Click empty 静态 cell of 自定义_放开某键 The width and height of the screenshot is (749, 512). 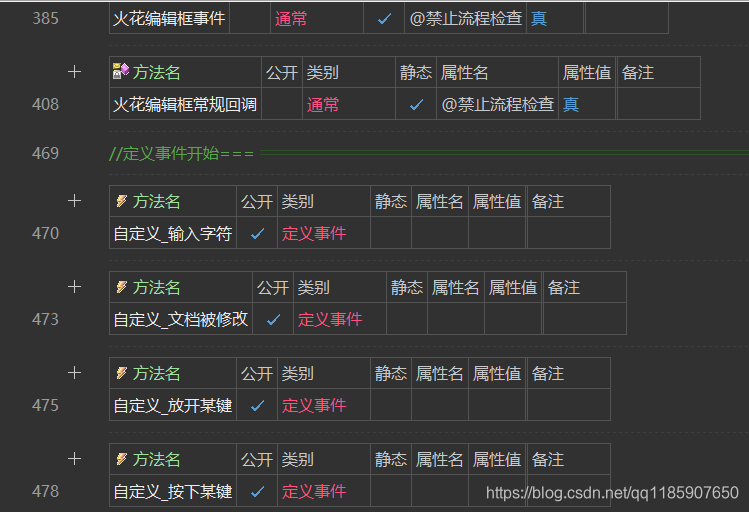point(391,405)
